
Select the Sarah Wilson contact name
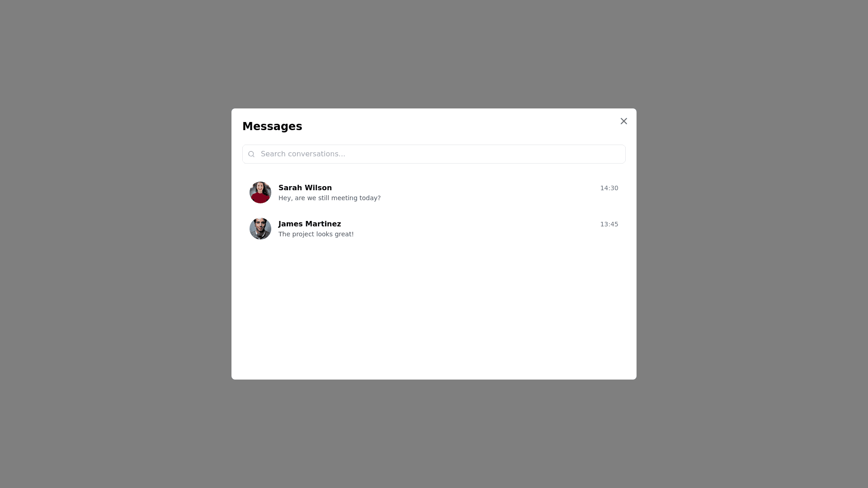point(305,188)
